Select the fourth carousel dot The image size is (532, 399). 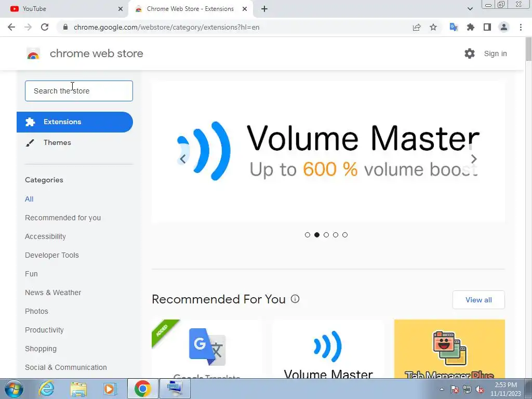tap(336, 235)
